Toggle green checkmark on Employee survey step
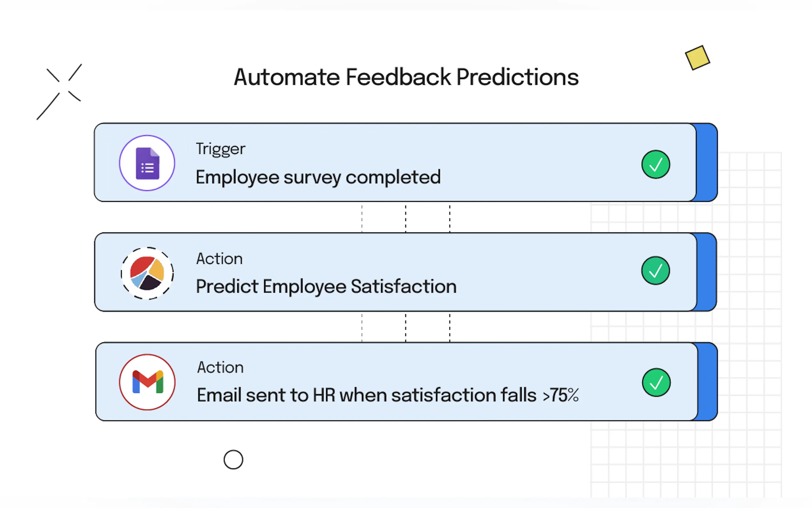The height and width of the screenshot is (508, 812). (655, 164)
